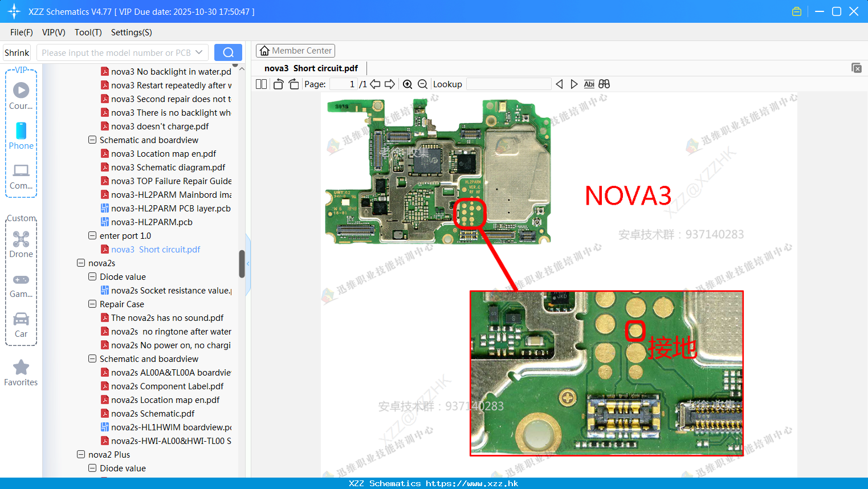The image size is (868, 489).
Task: Toggle the two-page view icon
Action: (261, 84)
